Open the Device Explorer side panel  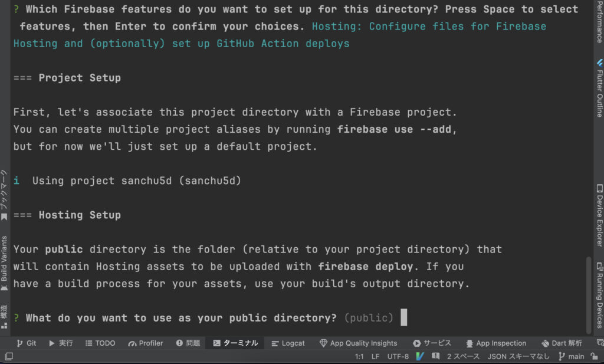click(599, 214)
